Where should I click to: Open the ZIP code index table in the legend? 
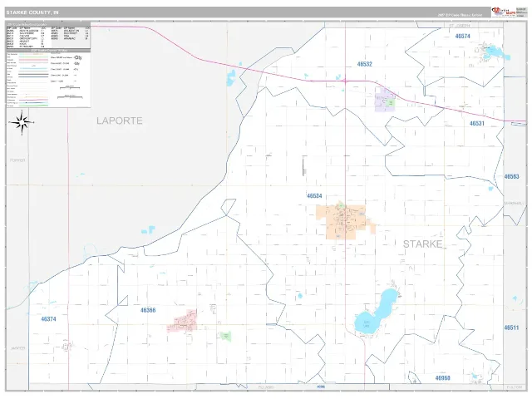pos(48,37)
